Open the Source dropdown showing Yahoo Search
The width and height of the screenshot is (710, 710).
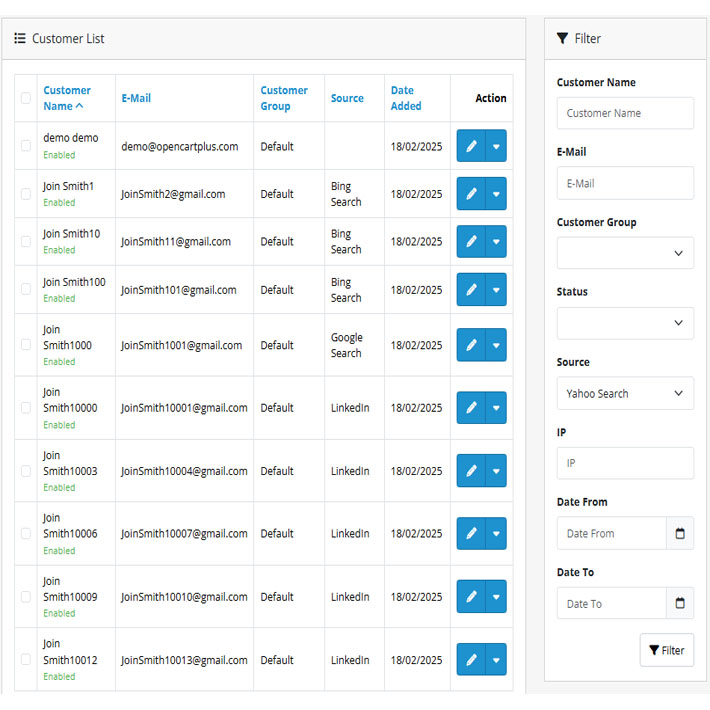[625, 393]
